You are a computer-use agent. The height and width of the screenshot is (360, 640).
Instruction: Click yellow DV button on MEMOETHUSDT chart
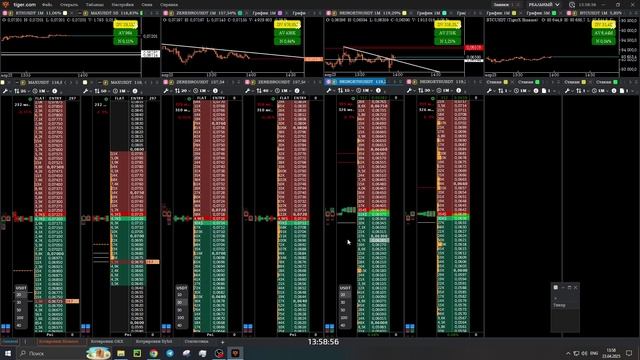tap(448, 25)
